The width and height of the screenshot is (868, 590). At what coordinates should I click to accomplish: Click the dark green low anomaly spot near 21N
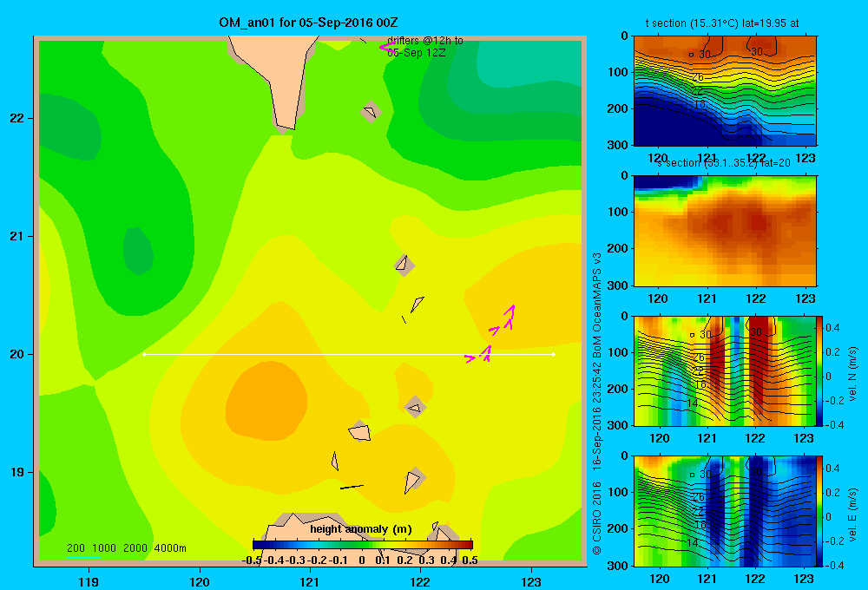(138, 250)
